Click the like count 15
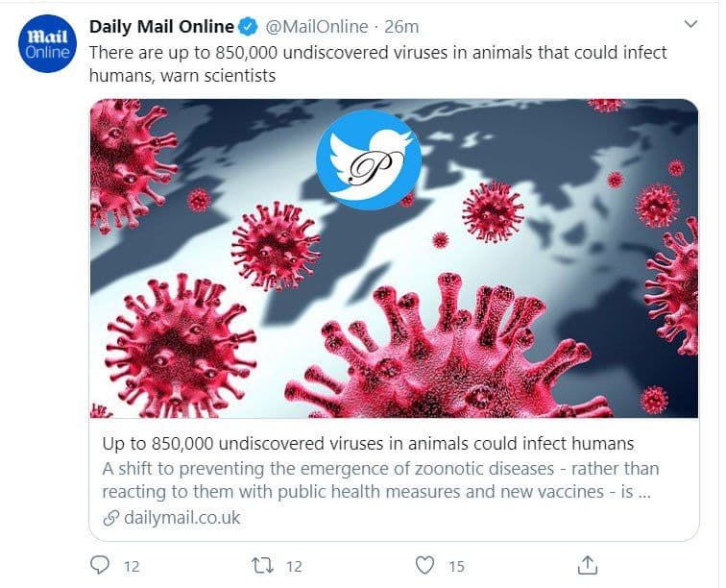The width and height of the screenshot is (726, 588). coord(456,566)
